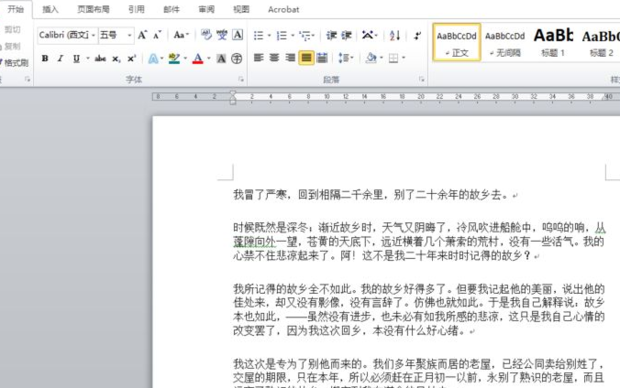Toggle italic formatting
Image resolution: width=620 pixels, height=388 pixels.
click(60, 59)
